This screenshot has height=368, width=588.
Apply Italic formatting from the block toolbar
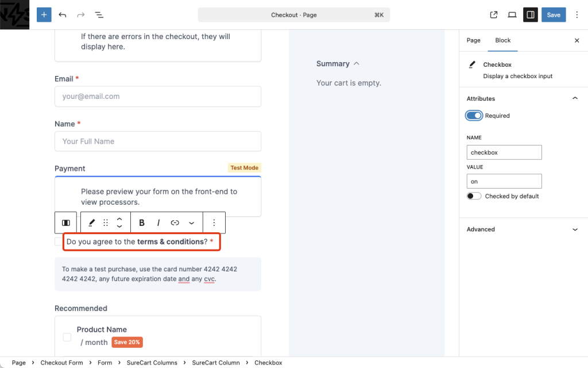pyautogui.click(x=158, y=223)
